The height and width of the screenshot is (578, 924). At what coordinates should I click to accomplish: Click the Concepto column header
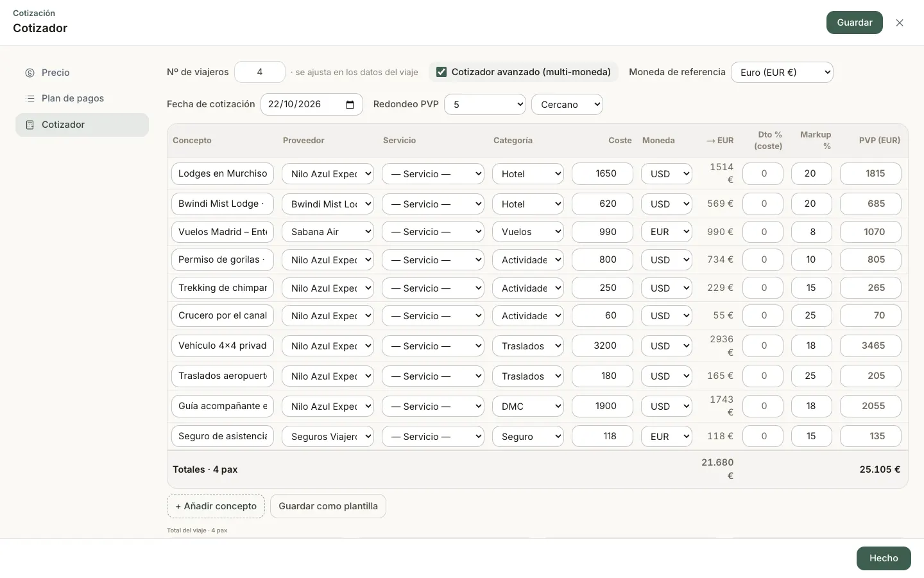[x=192, y=141]
